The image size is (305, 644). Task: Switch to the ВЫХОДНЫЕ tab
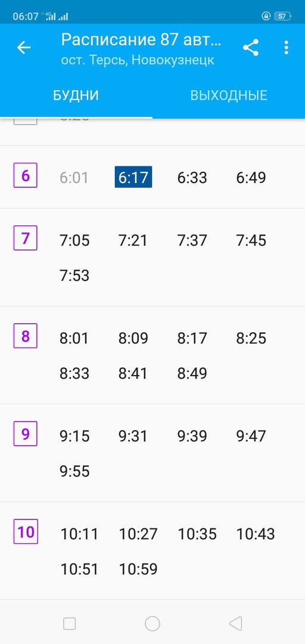tap(229, 95)
